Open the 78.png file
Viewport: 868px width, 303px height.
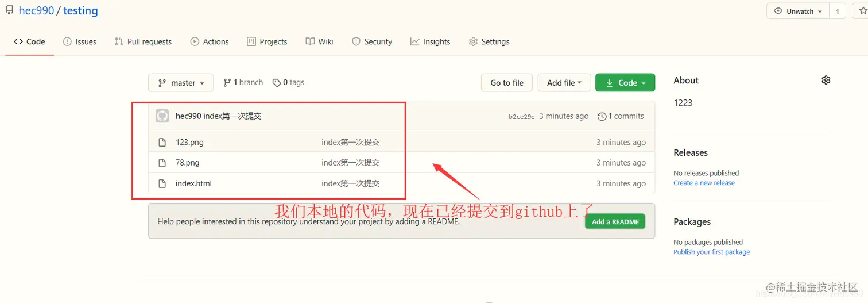[187, 163]
